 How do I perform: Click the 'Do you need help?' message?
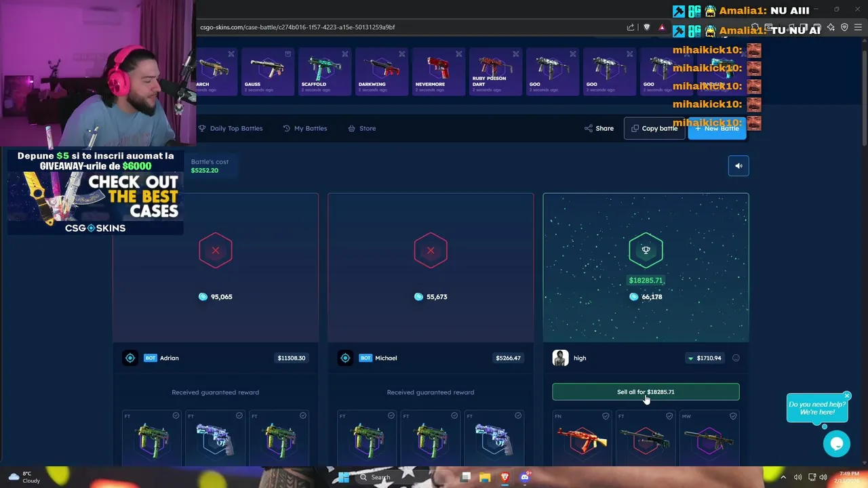coord(817,408)
